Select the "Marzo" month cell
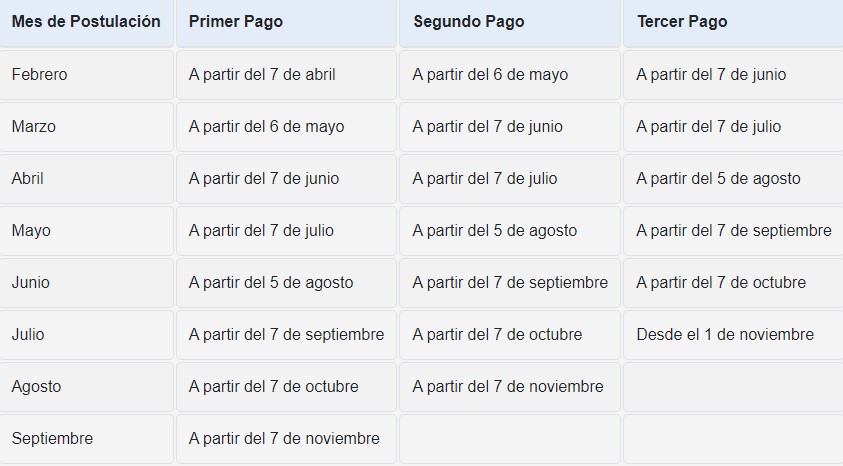This screenshot has height=466, width=843. (34, 127)
